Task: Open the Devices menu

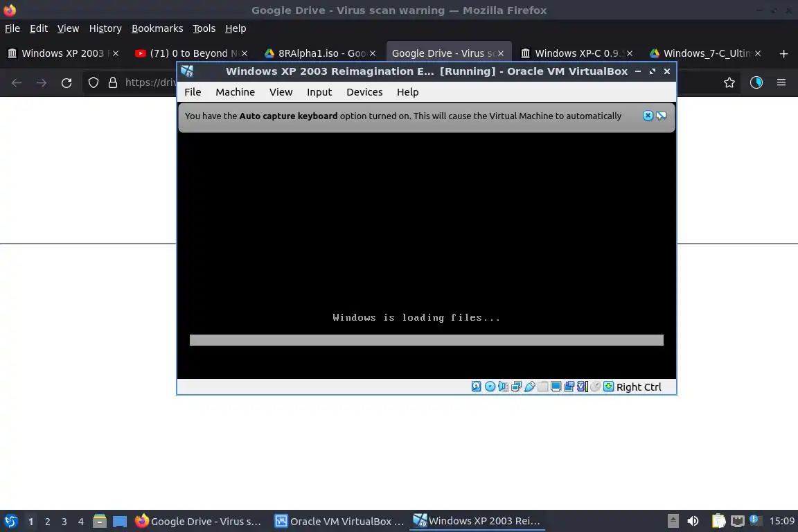Action: 364,92
